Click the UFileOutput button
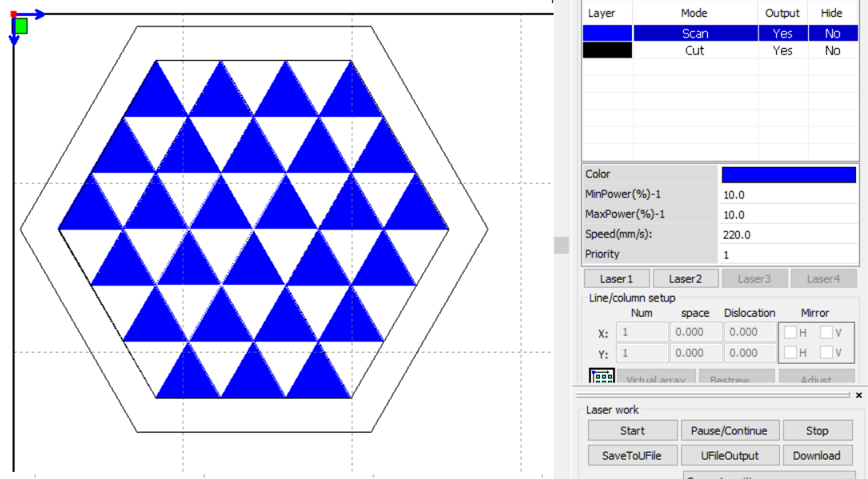The height and width of the screenshot is (479, 868). 729,455
